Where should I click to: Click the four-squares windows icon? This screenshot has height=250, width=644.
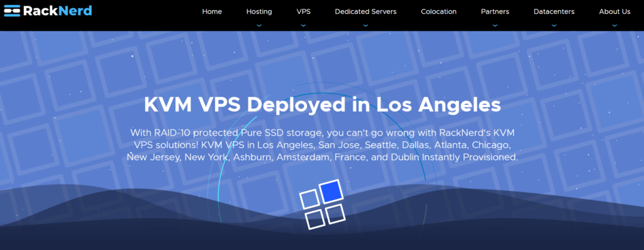click(x=323, y=204)
